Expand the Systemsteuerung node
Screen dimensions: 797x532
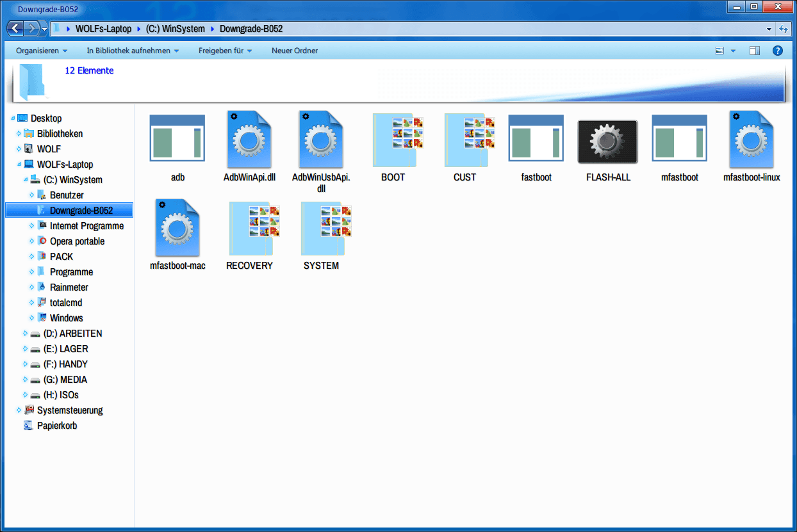(x=19, y=410)
